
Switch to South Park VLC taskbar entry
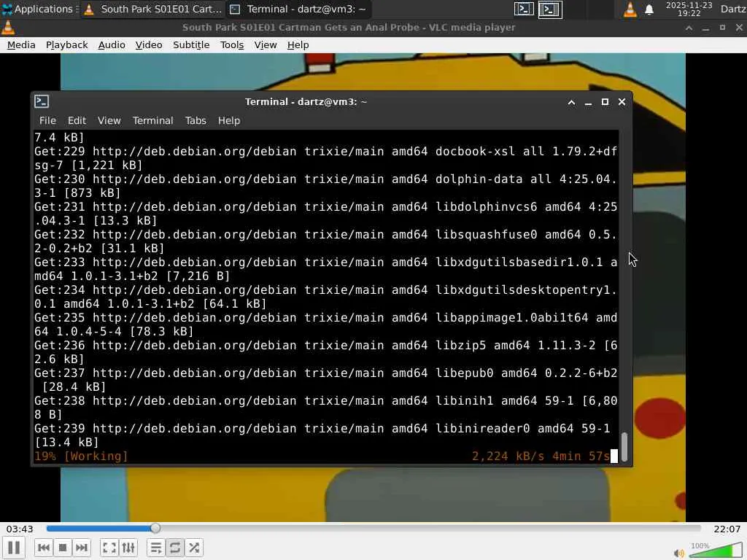[x=152, y=9]
